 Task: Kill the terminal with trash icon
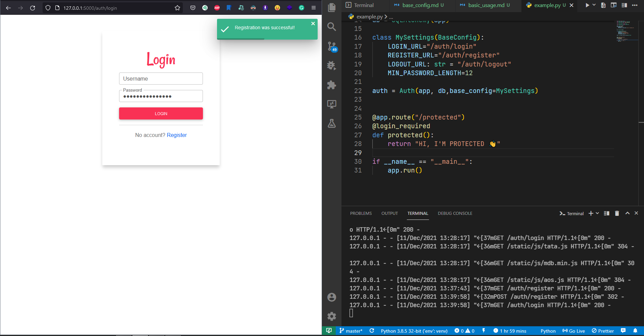pyautogui.click(x=617, y=213)
